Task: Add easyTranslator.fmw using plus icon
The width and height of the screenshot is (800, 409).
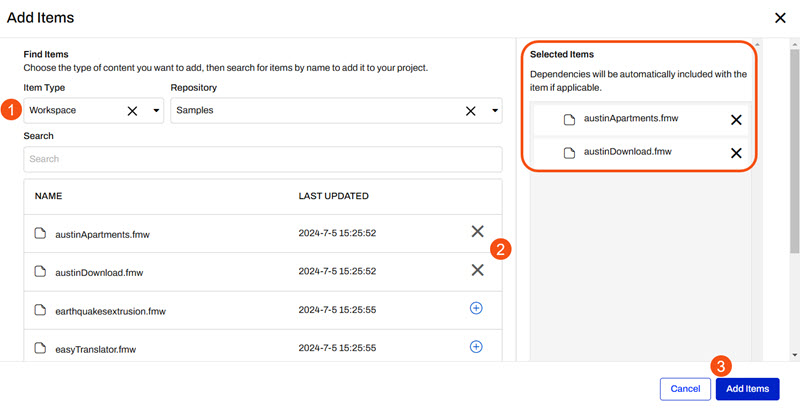Action: pos(476,347)
